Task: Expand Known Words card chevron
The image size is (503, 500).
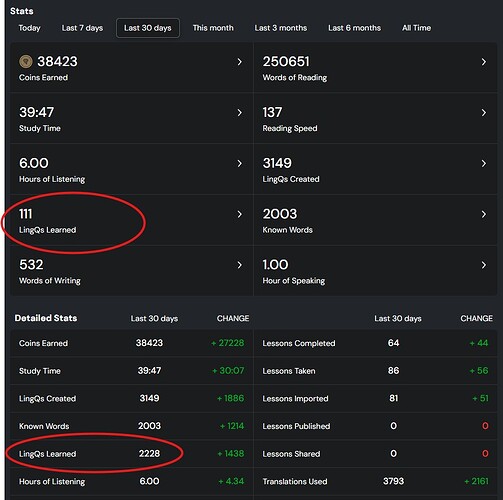Action: point(484,214)
